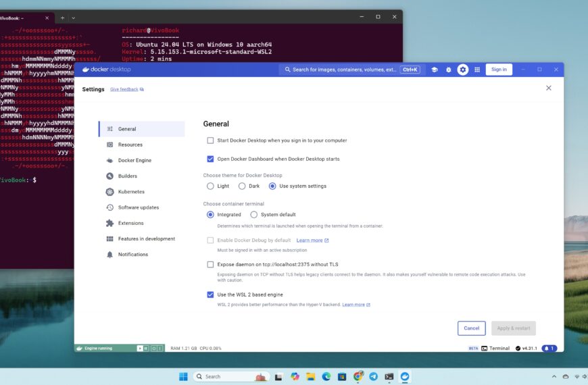Uncheck Use the WSL 2 based engine

pos(210,294)
